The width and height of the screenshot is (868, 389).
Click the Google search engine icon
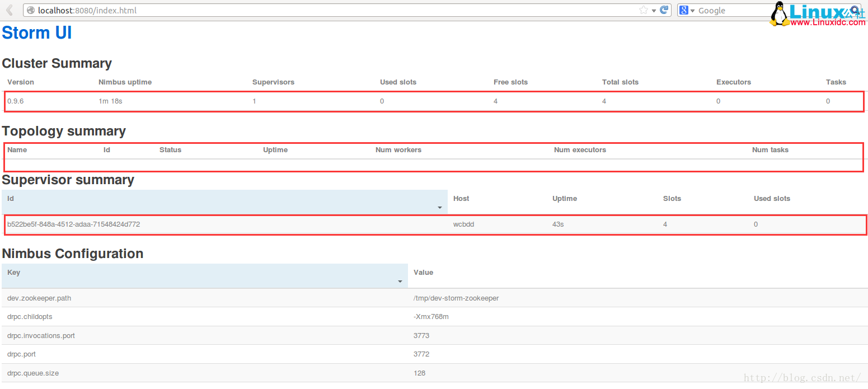(684, 10)
